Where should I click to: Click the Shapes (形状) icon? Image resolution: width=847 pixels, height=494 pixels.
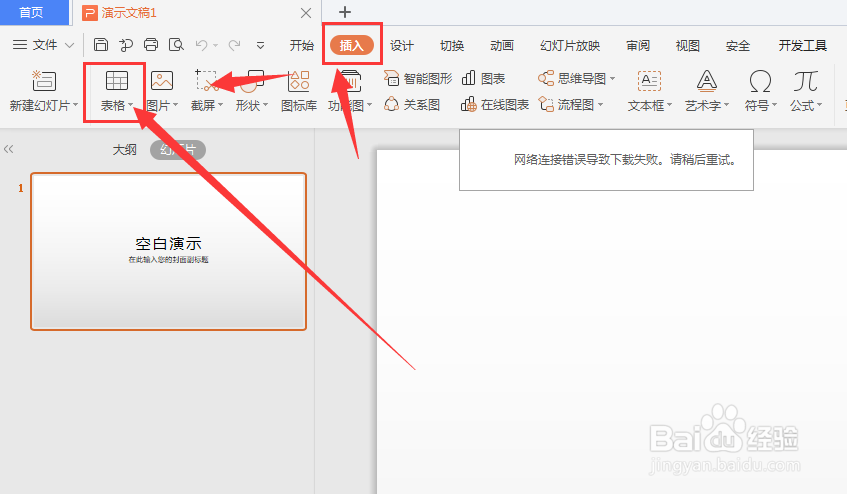click(x=252, y=81)
